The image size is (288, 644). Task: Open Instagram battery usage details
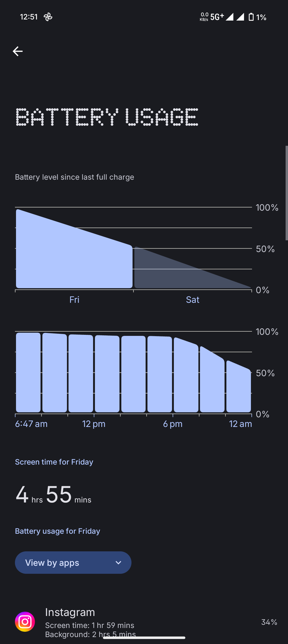coord(133,622)
